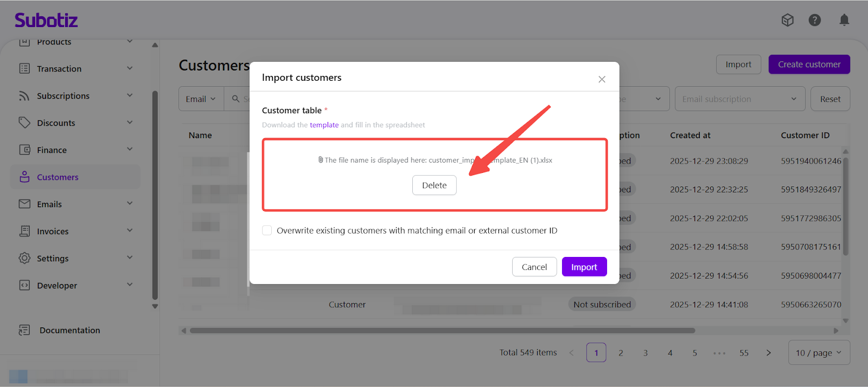The image size is (868, 387).
Task: Click the template download link
Action: click(x=324, y=125)
